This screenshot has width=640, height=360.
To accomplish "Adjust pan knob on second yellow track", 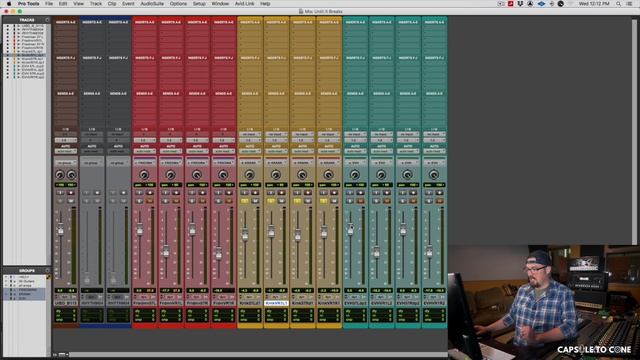I will [276, 175].
